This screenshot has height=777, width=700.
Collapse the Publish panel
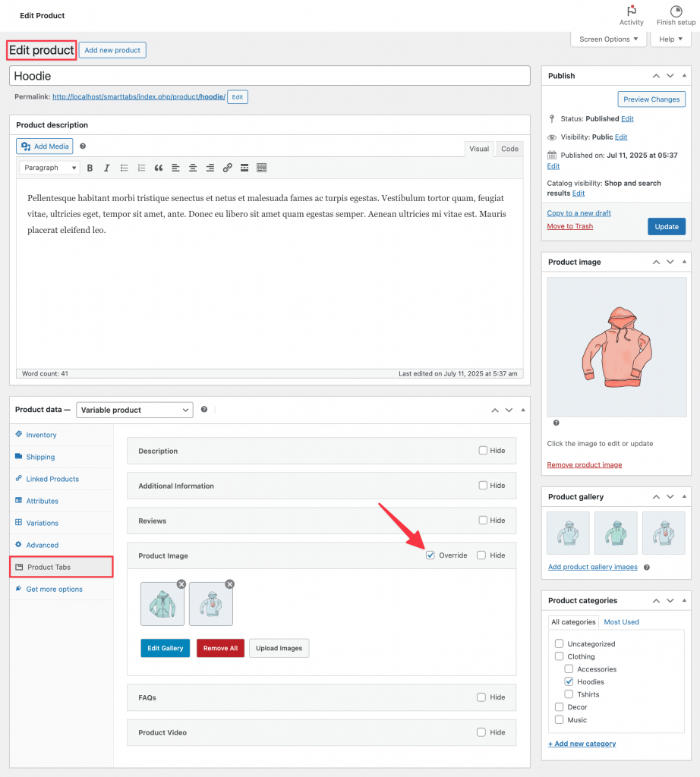click(x=684, y=76)
